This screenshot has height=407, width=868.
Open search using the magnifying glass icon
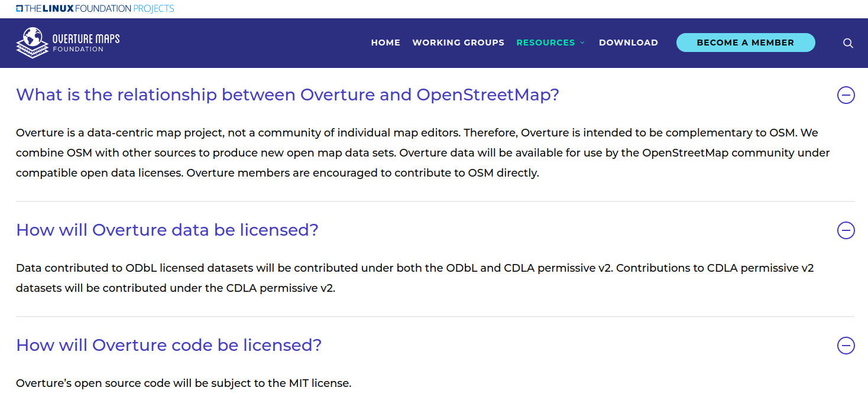[848, 43]
